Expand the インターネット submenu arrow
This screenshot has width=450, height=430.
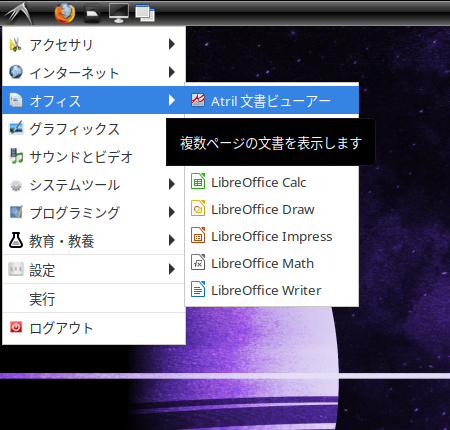coord(172,72)
